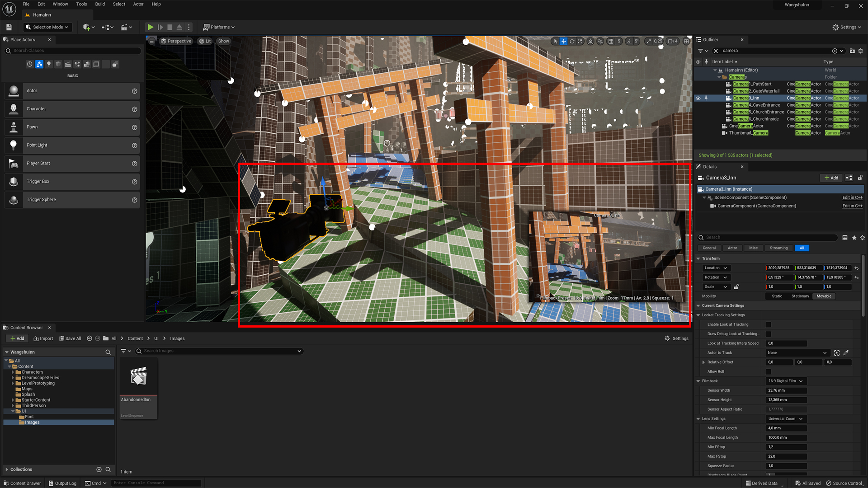Enable Look at Tracking checkbox
868x488 pixels.
[x=768, y=324]
